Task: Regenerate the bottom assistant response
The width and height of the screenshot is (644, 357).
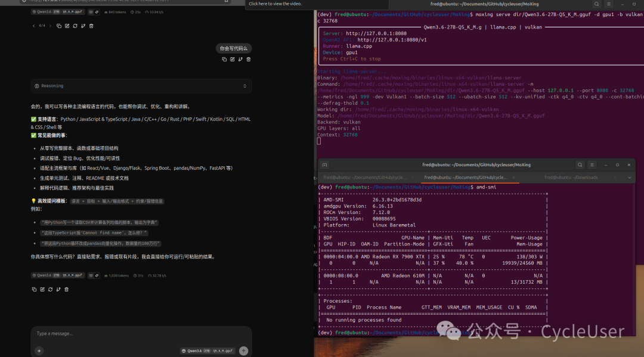Action: tap(51, 289)
